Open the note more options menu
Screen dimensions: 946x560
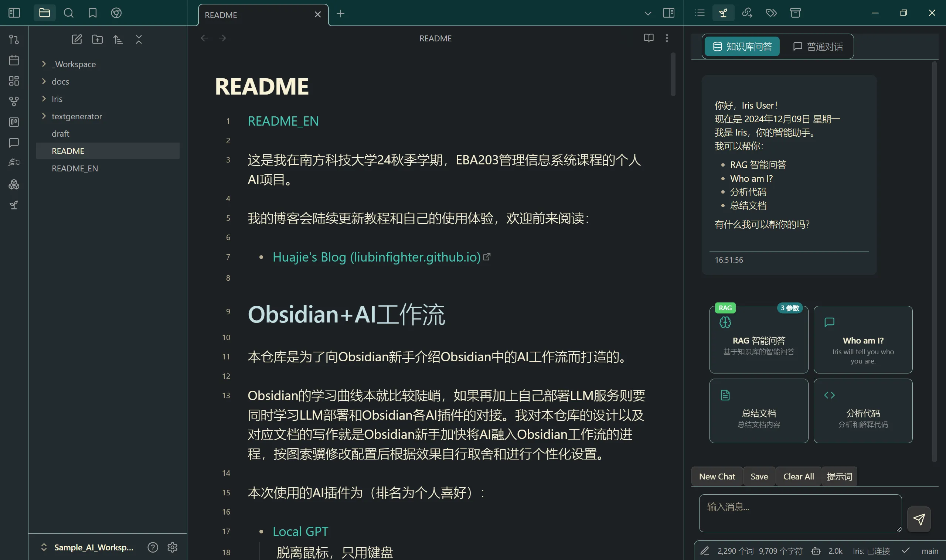pyautogui.click(x=667, y=38)
